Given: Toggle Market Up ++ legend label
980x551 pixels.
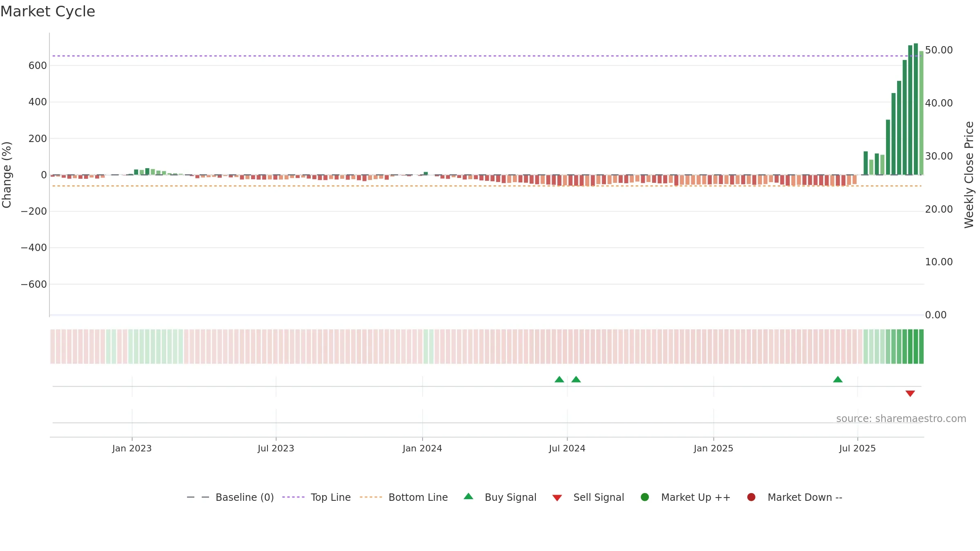Looking at the screenshot, I should click(696, 498).
